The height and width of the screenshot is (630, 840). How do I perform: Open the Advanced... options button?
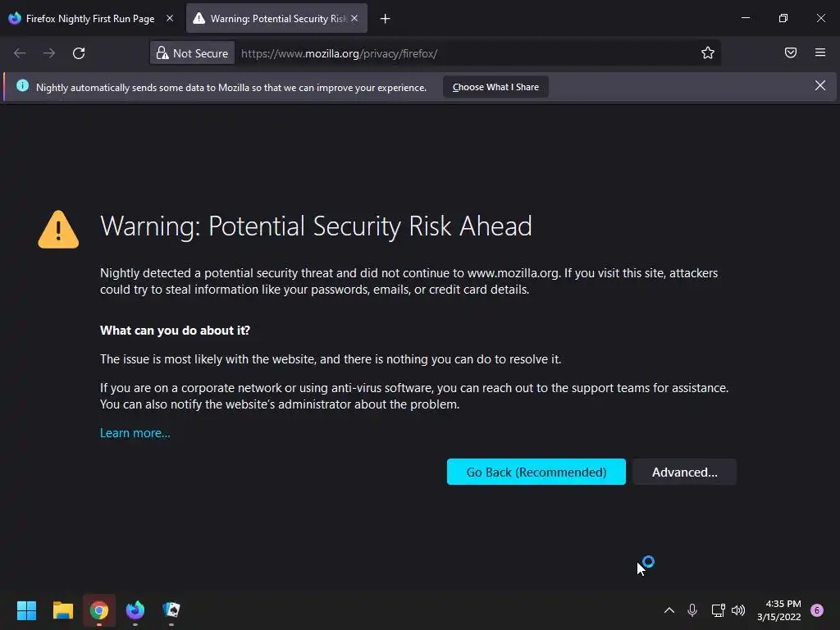coord(685,472)
